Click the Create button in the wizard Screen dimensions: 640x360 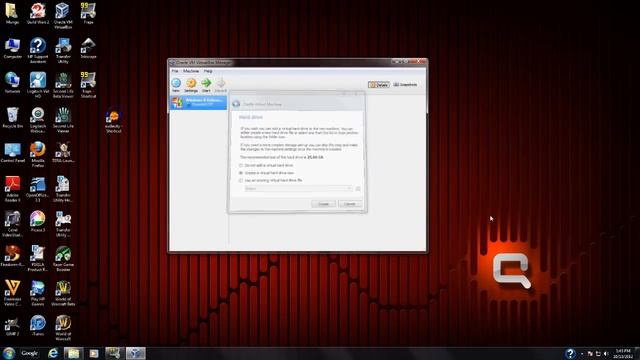click(323, 204)
